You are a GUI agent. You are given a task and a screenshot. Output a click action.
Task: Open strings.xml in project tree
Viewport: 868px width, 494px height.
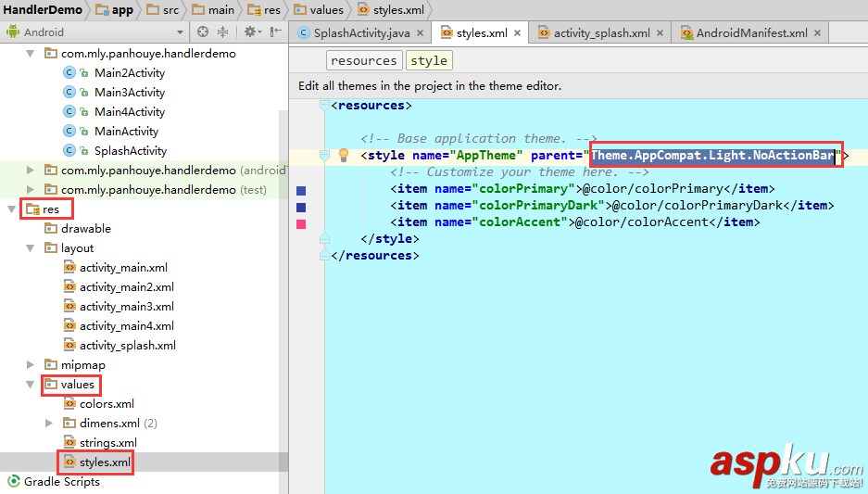pyautogui.click(x=108, y=442)
